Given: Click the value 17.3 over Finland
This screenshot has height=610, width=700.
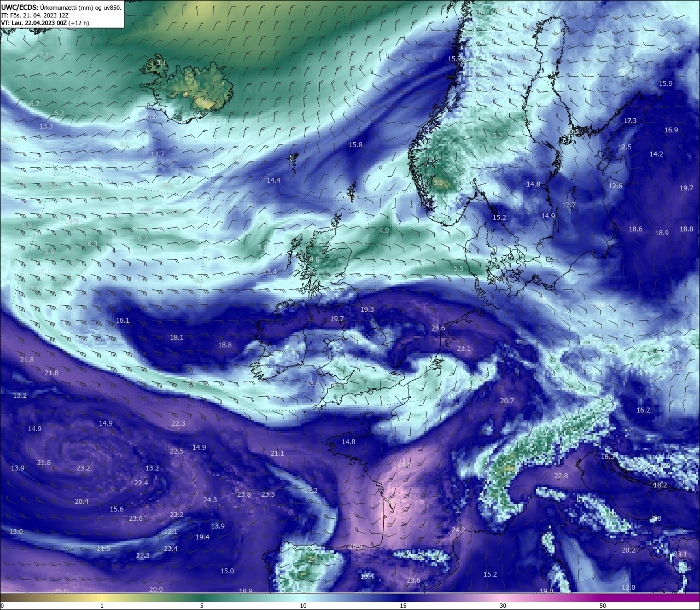Looking at the screenshot, I should pyautogui.click(x=630, y=121).
